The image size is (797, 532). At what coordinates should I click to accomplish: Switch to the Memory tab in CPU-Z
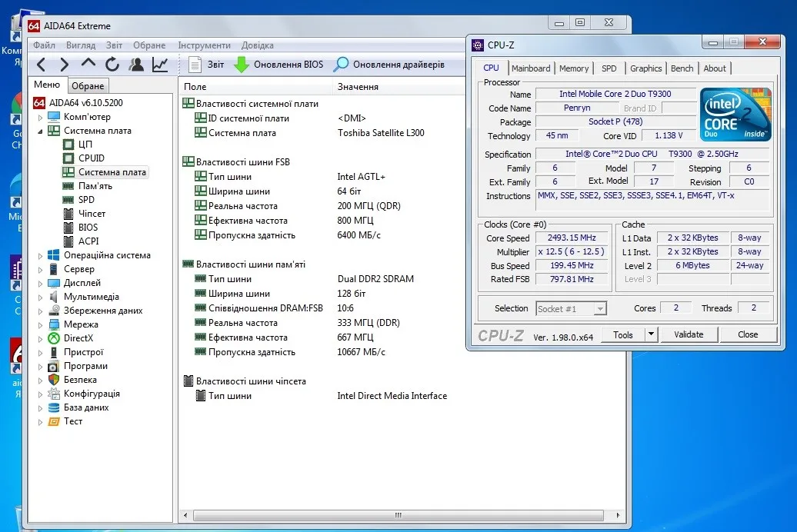pos(574,68)
